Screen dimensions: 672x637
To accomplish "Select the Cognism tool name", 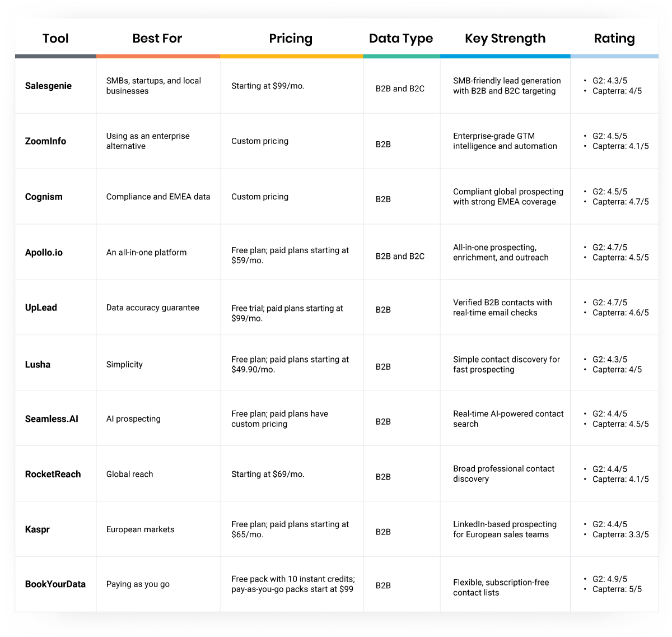I will [x=44, y=197].
